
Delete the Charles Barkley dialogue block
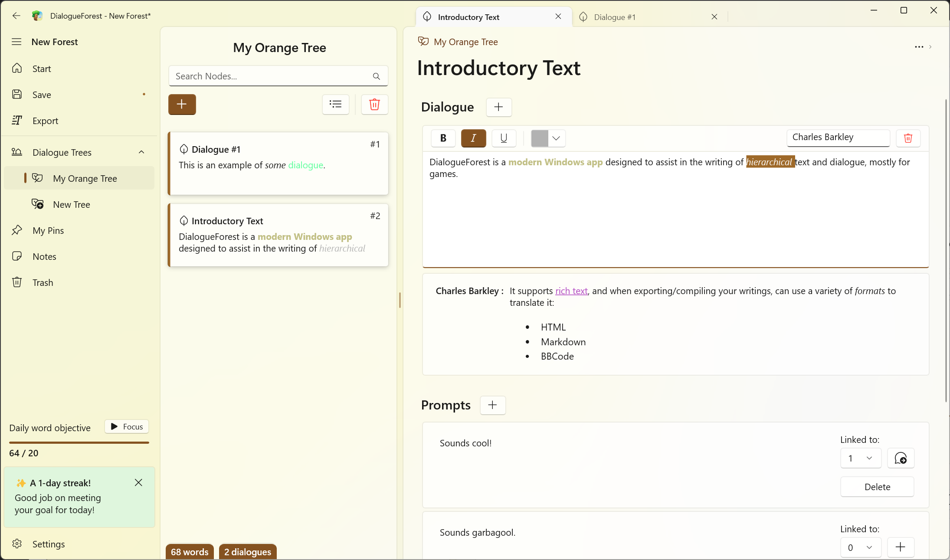coord(908,138)
